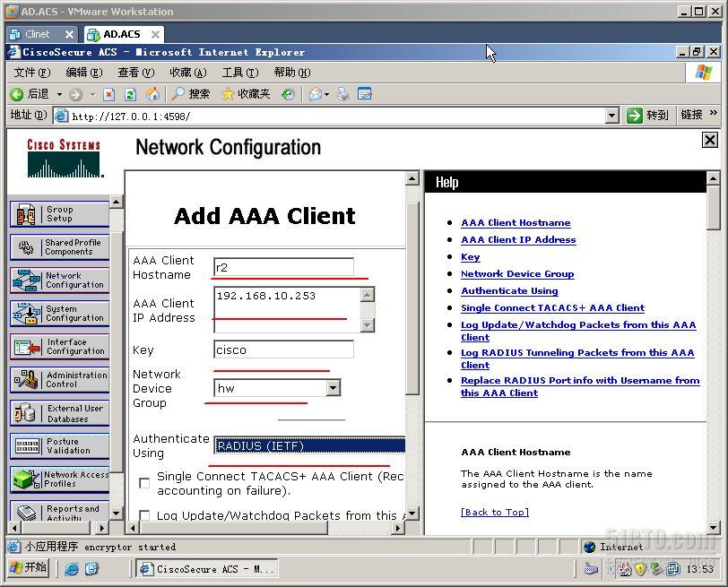The width and height of the screenshot is (728, 587).
Task: Click the form frame horizontal scrollbar thumb
Action: click(234, 528)
